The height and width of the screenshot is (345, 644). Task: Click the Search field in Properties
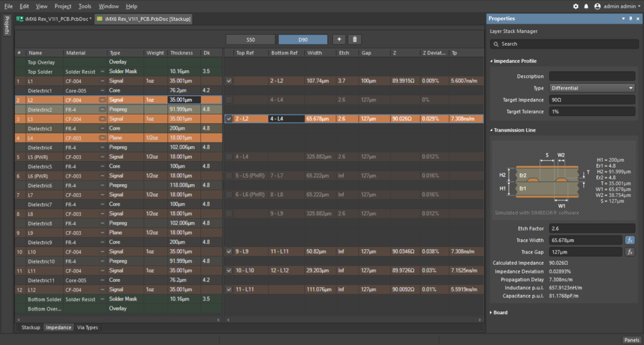coord(563,44)
